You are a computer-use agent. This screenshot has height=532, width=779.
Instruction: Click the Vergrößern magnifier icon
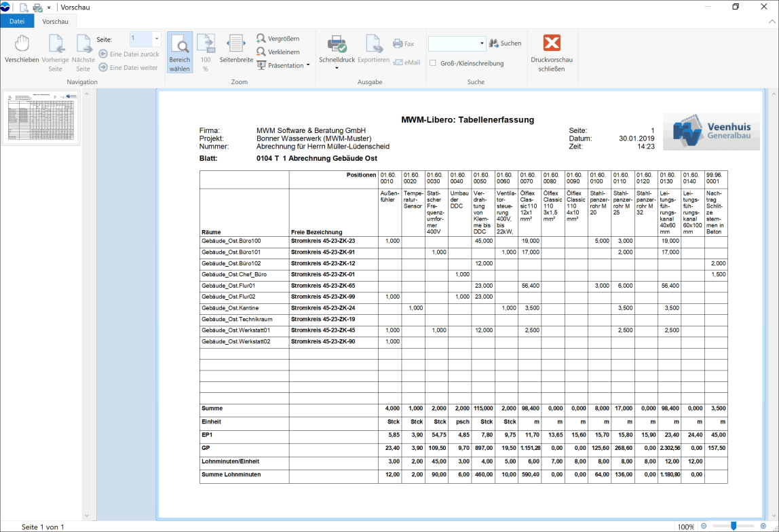tap(261, 38)
